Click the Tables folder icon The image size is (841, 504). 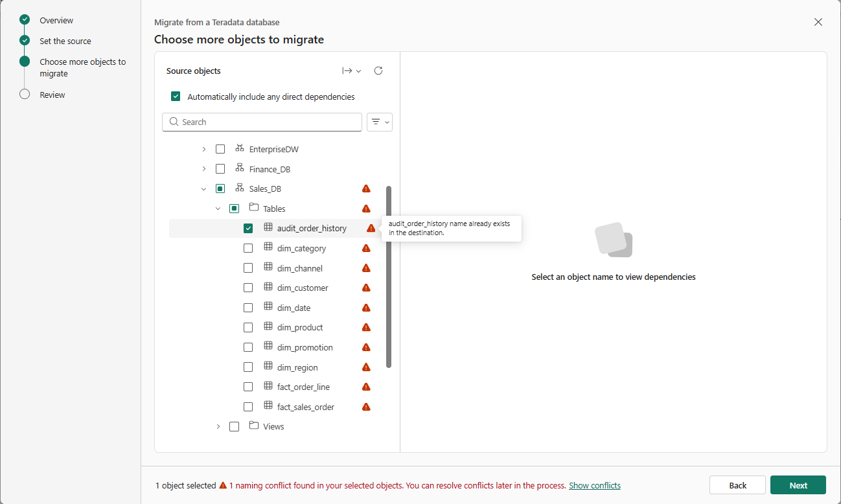[x=254, y=208]
